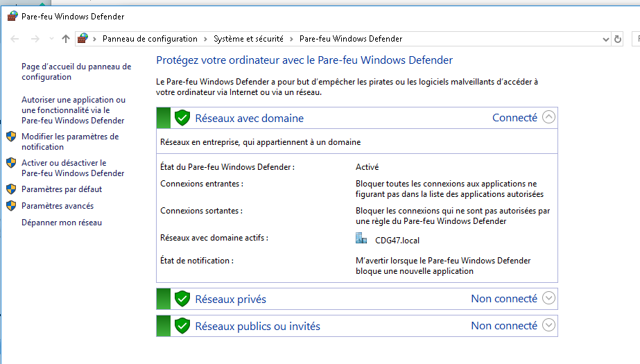This screenshot has width=640, height=364.
Task: Click Réseaux publics ou invités heading
Action: pos(257,327)
